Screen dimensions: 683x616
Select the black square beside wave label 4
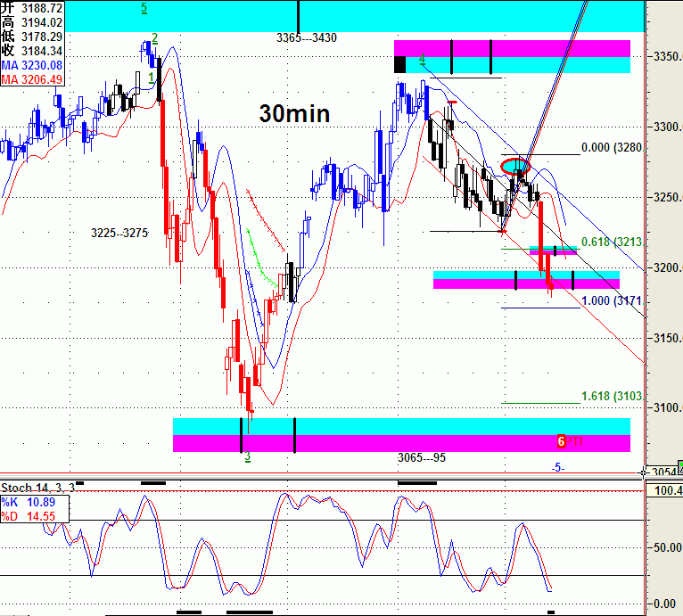point(399,63)
